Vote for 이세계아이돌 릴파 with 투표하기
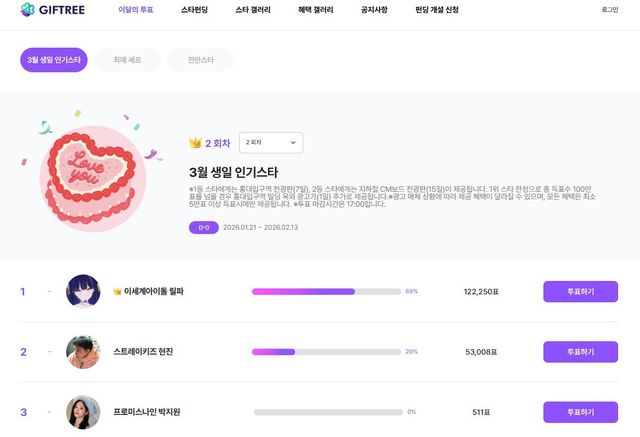 click(x=580, y=291)
